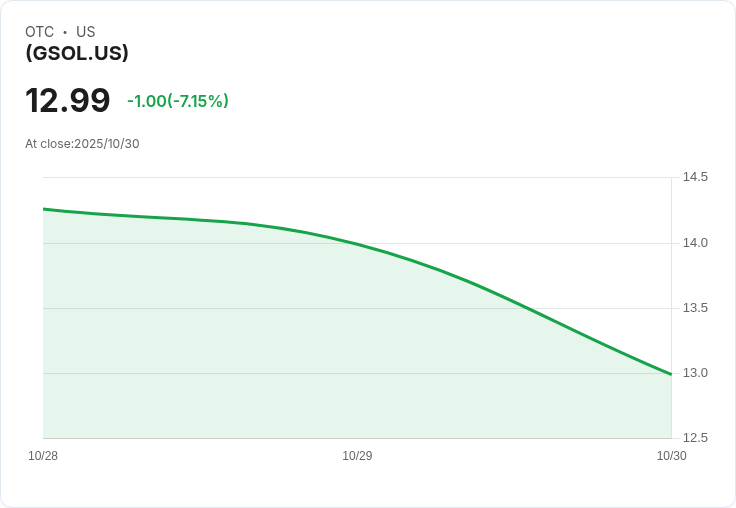Click the price line's end point at 10/30
Image resolution: width=736 pixels, height=508 pixels.
pos(670,374)
